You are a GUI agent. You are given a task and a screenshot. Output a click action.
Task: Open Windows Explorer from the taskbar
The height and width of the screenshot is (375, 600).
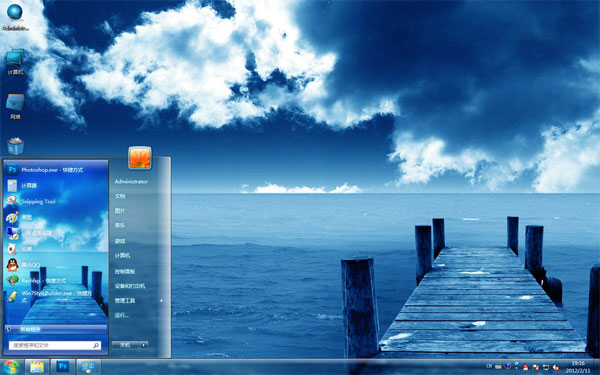pos(37,367)
